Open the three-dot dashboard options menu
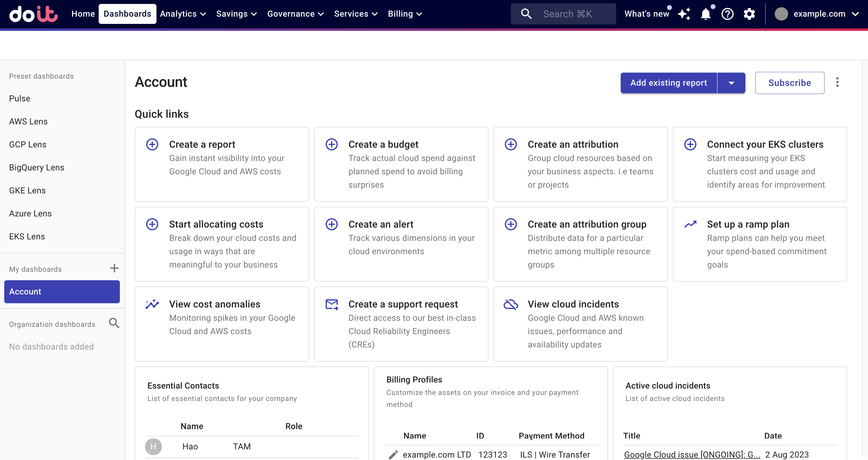The height and width of the screenshot is (460, 868). (837, 83)
